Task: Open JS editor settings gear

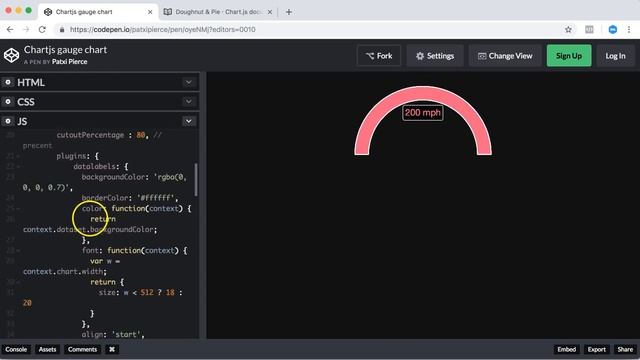Action: coord(8,121)
